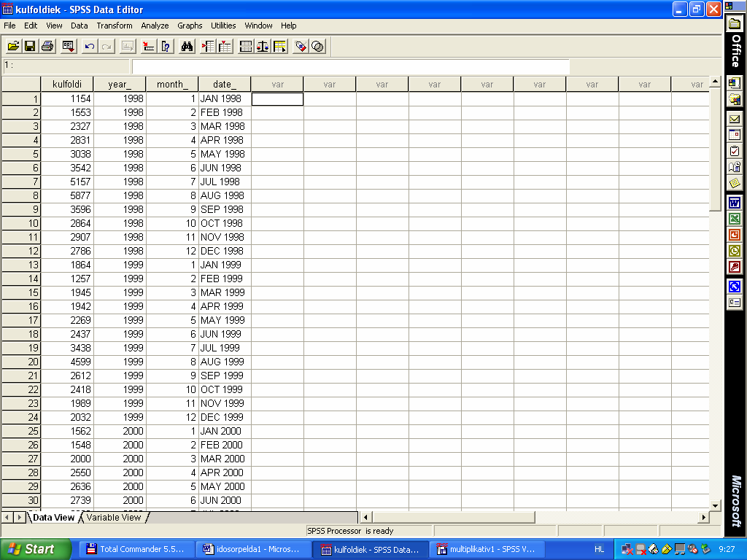Open the Help menu
Viewport: 747px width, 560px height.
pos(288,26)
